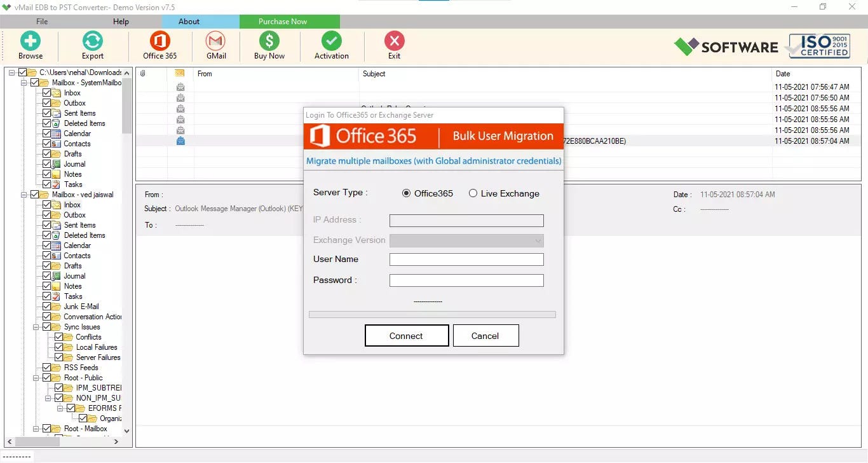The width and height of the screenshot is (868, 463).
Task: Click the folder tree vertical scrollbar
Action: point(126,252)
